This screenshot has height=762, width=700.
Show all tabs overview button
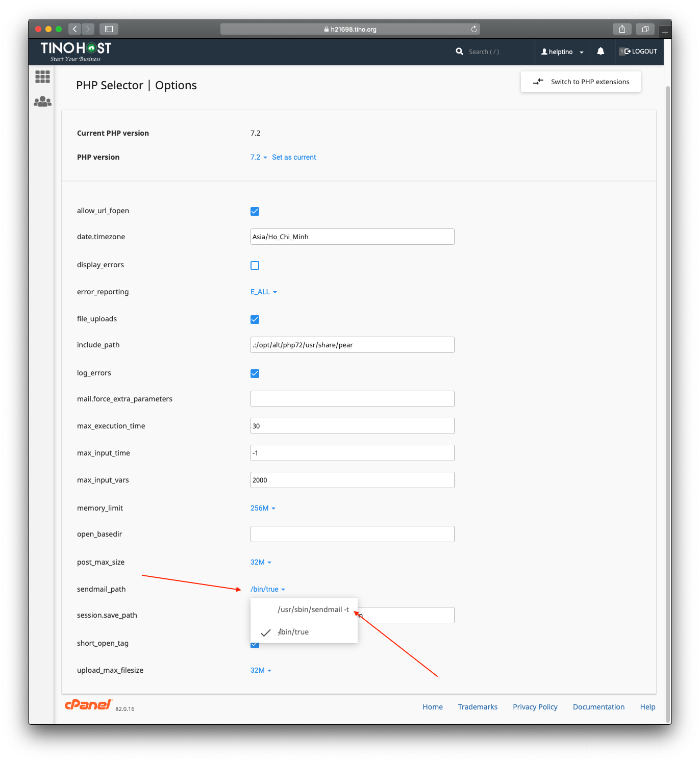pyautogui.click(x=645, y=29)
